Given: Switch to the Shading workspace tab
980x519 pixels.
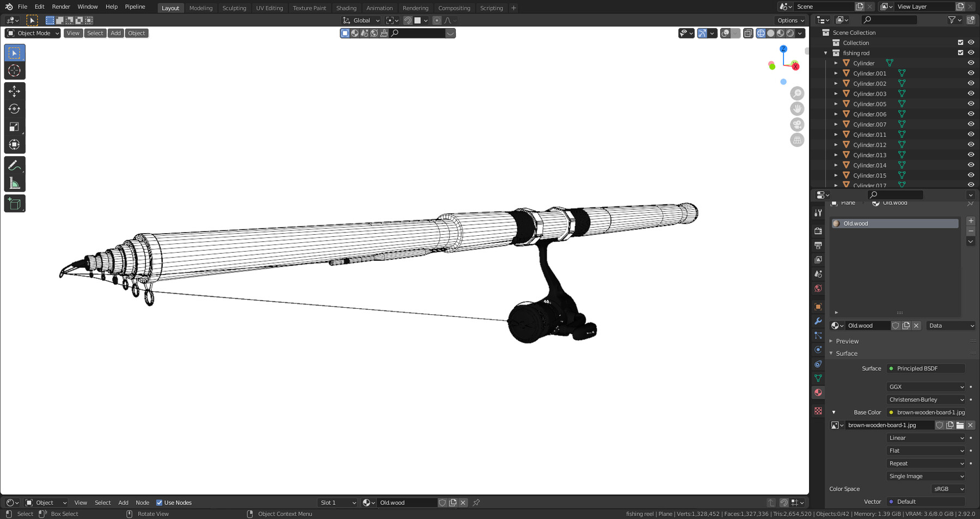Looking at the screenshot, I should click(x=346, y=8).
